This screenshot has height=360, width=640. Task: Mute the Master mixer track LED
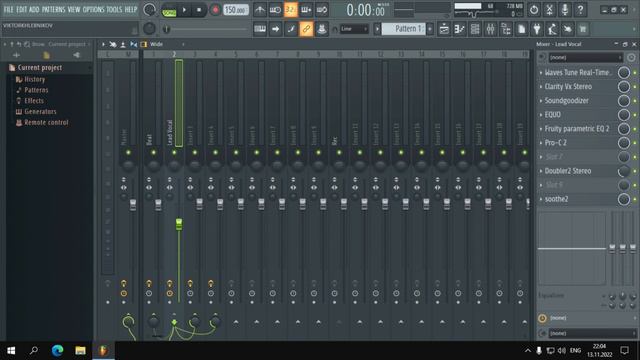tap(128, 152)
